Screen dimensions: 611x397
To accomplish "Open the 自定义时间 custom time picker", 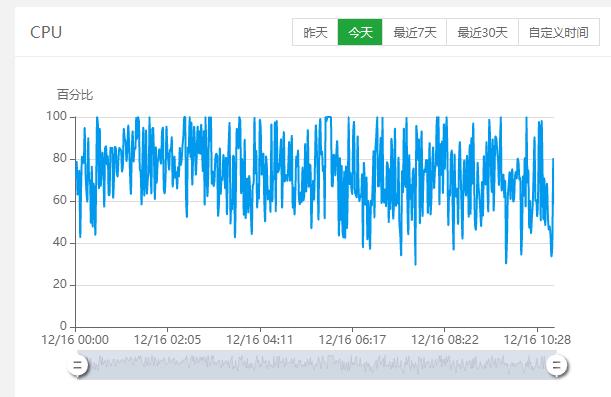I will (x=559, y=32).
